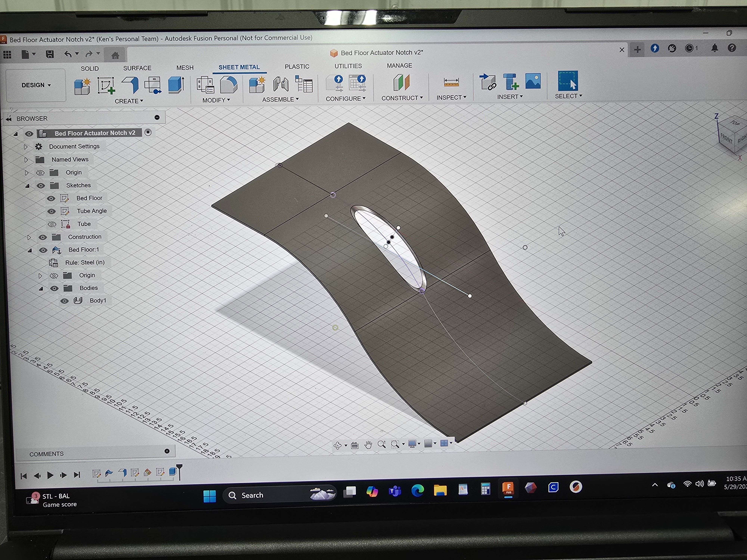
Task: Click the Home view icon near tabs
Action: click(115, 55)
